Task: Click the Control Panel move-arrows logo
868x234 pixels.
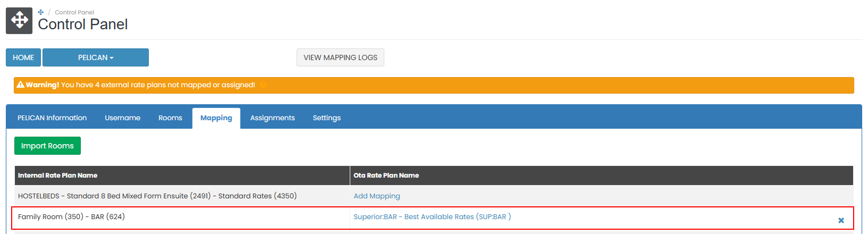Action: tap(19, 21)
